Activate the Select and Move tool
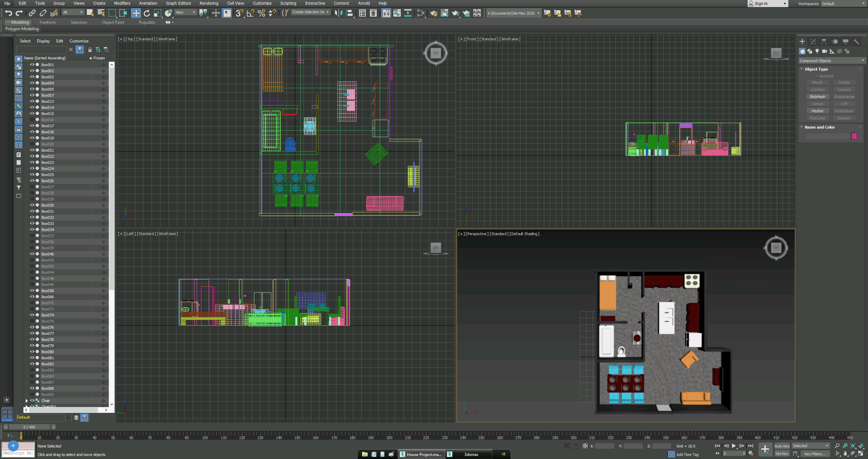The image size is (868, 459). (136, 13)
